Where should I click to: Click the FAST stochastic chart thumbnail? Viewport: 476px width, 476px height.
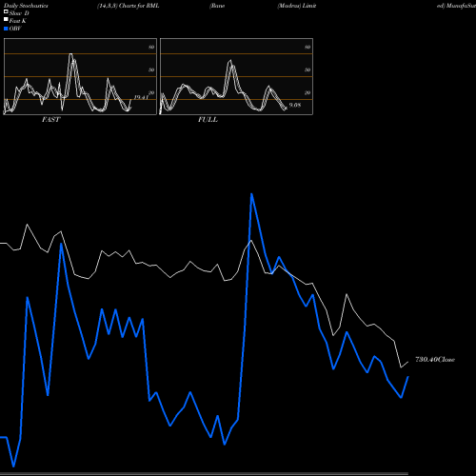[x=80, y=76]
